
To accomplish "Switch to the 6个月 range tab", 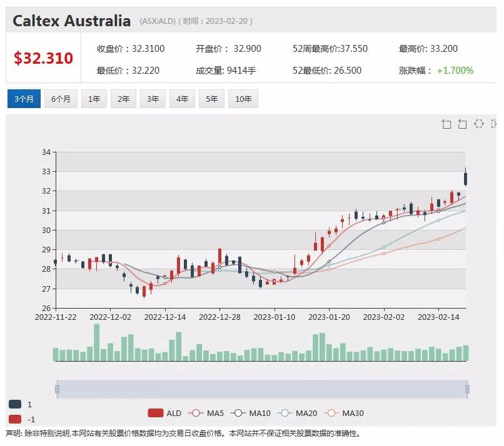I will pyautogui.click(x=61, y=99).
